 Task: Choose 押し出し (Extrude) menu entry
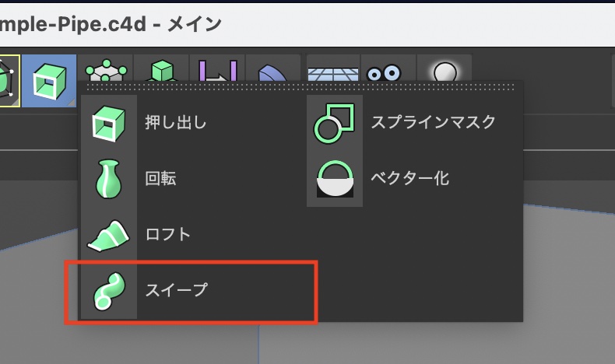click(176, 122)
